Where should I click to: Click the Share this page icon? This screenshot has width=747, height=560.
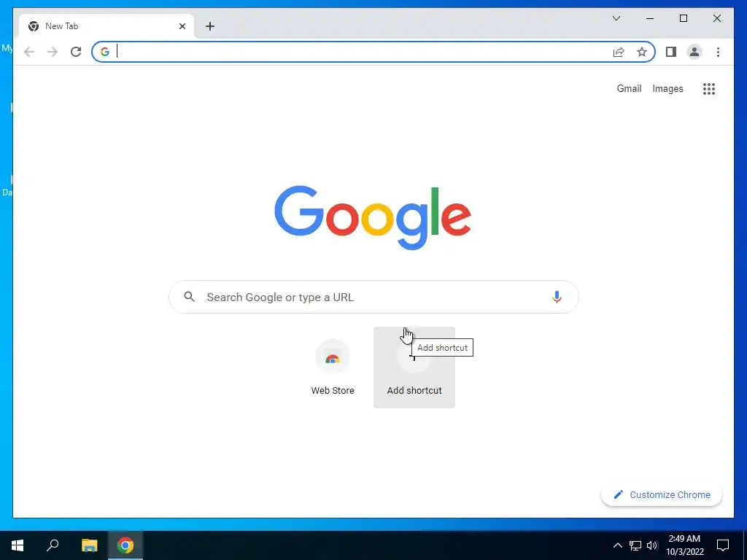pos(619,52)
